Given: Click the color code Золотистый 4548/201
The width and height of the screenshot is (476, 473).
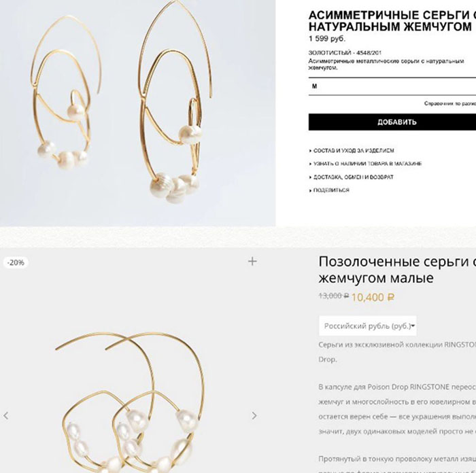Looking at the screenshot, I should pos(345,52).
